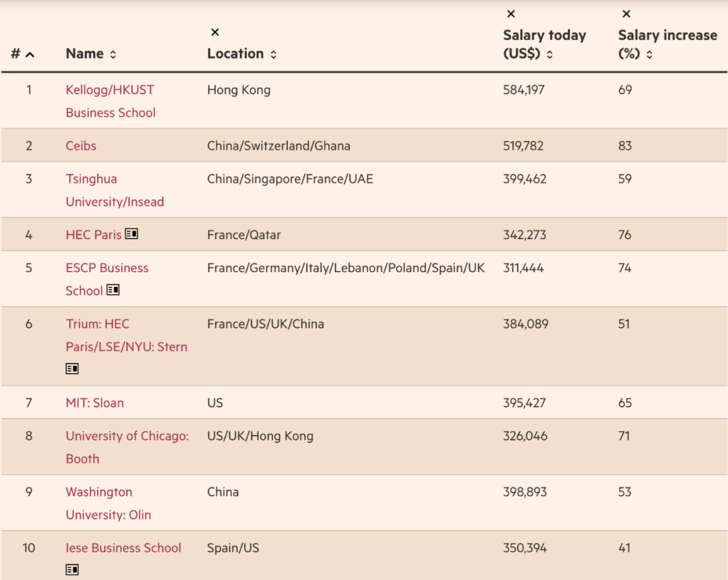Sort by the Salary increase (%) arrows
728x580 pixels.
(x=649, y=55)
